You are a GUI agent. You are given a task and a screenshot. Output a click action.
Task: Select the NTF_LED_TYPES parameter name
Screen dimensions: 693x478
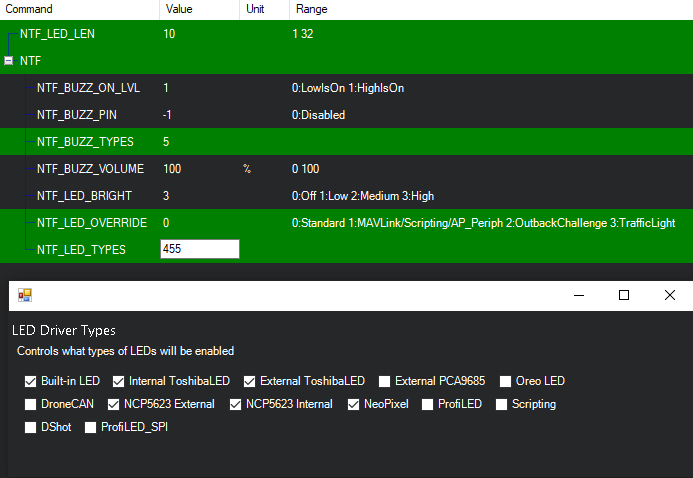(81, 250)
